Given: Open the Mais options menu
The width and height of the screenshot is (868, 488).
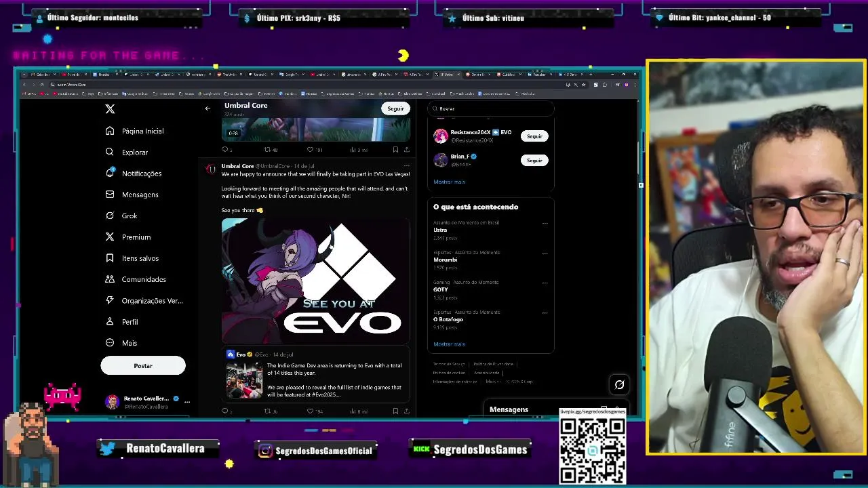Looking at the screenshot, I should tap(121, 343).
